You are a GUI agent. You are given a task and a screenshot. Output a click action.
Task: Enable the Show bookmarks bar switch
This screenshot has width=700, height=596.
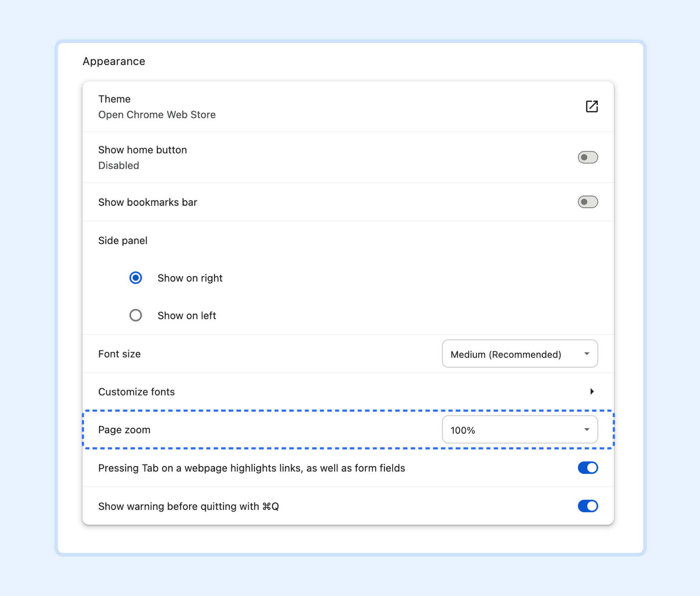pos(588,202)
